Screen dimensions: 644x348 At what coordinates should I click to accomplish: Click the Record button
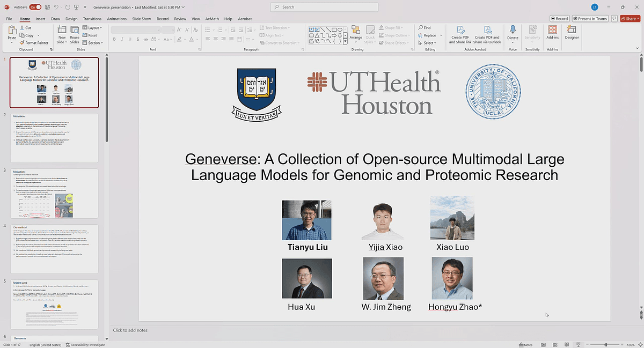(x=559, y=19)
